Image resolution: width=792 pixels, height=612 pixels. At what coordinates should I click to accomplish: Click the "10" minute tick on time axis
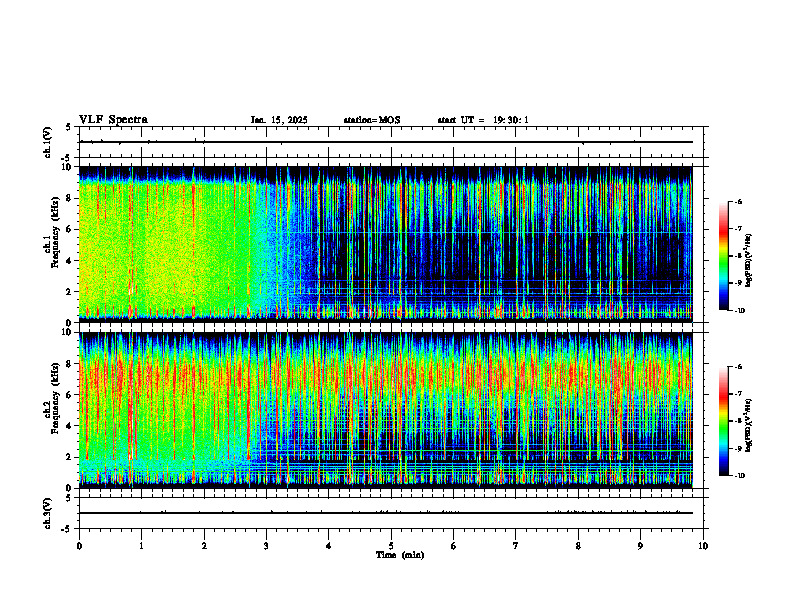click(703, 546)
